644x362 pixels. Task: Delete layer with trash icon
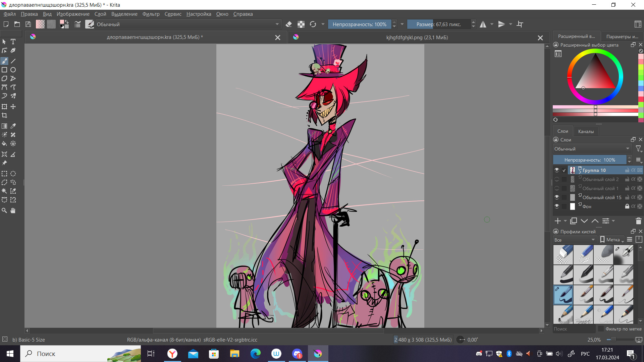click(638, 221)
